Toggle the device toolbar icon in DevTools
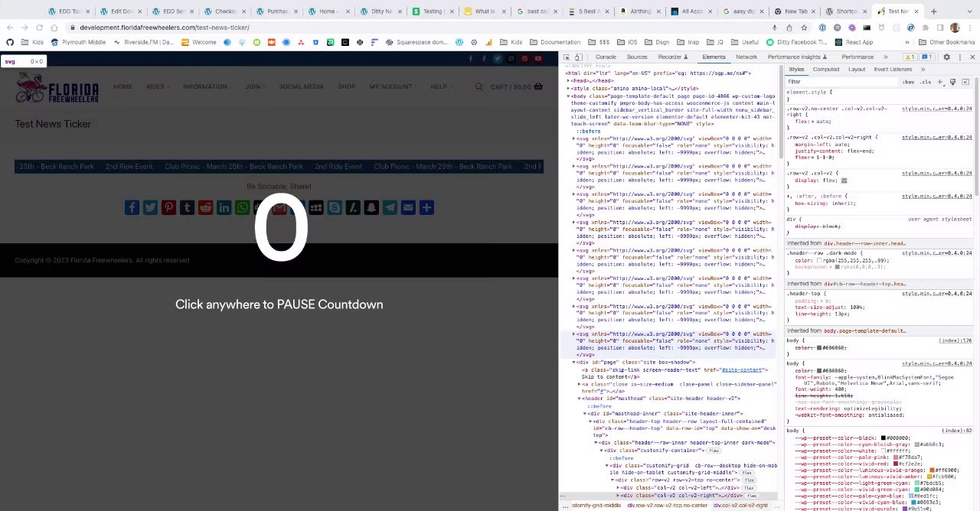 point(578,57)
